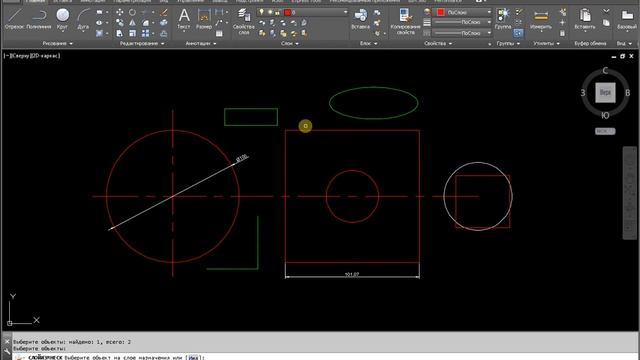This screenshot has height=360, width=640.
Task: Choose the Имя option in command line
Action: 194,358
